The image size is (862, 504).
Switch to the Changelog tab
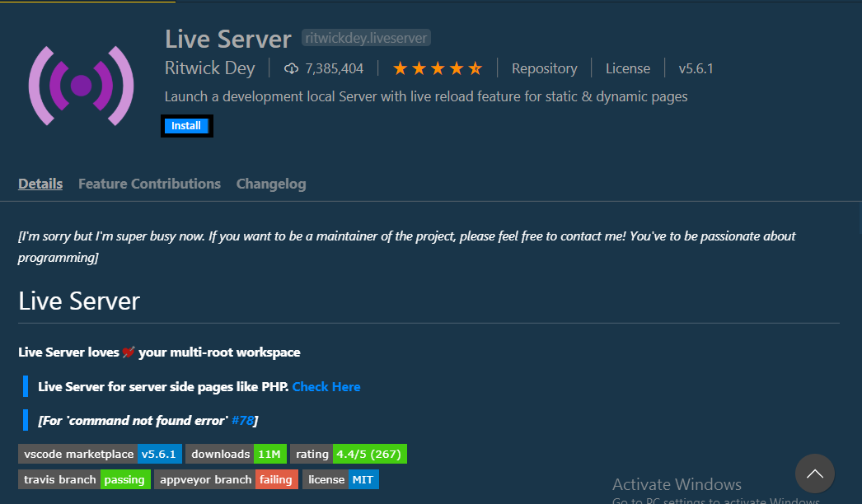pos(271,184)
